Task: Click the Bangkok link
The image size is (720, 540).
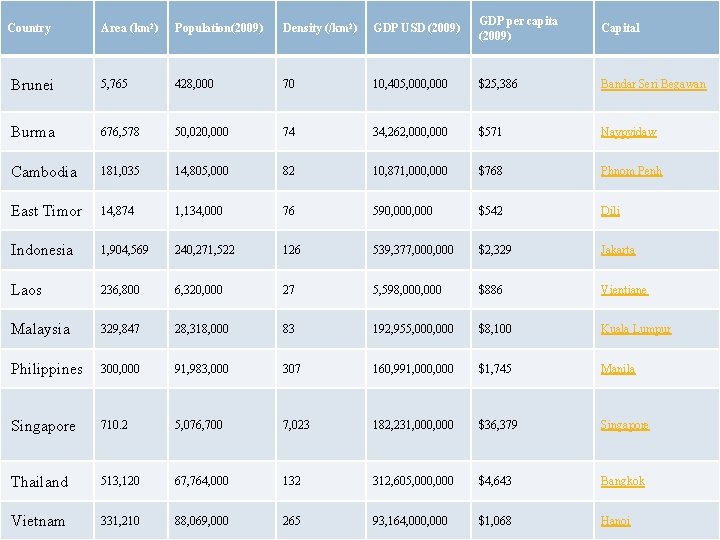Action: [622, 481]
